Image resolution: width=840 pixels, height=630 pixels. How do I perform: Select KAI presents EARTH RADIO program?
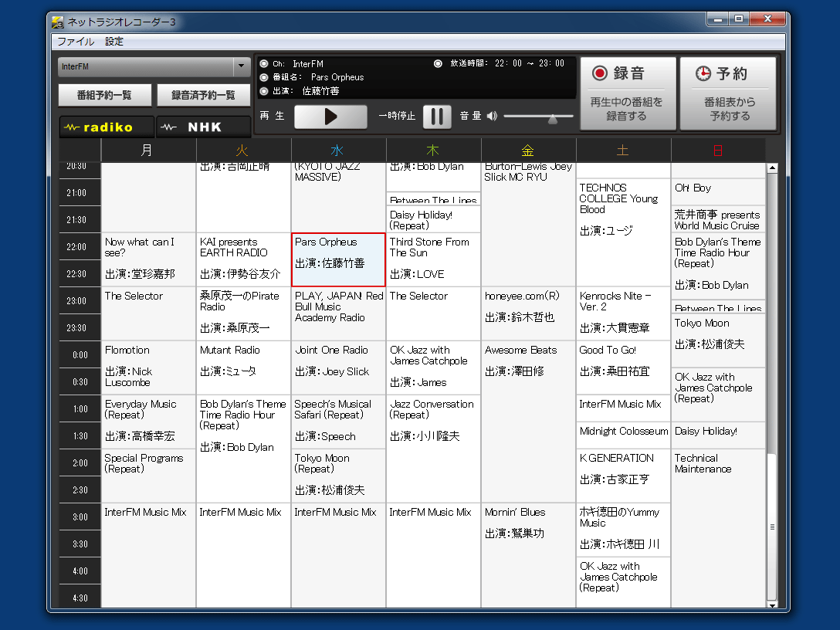coord(244,259)
